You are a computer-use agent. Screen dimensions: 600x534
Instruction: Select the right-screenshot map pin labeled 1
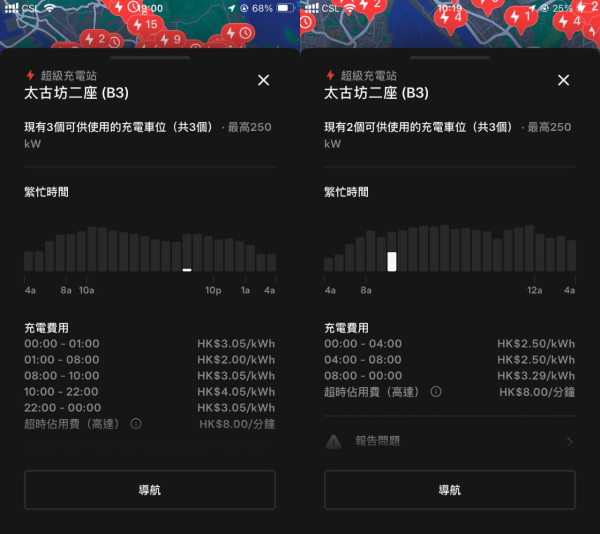[521, 17]
